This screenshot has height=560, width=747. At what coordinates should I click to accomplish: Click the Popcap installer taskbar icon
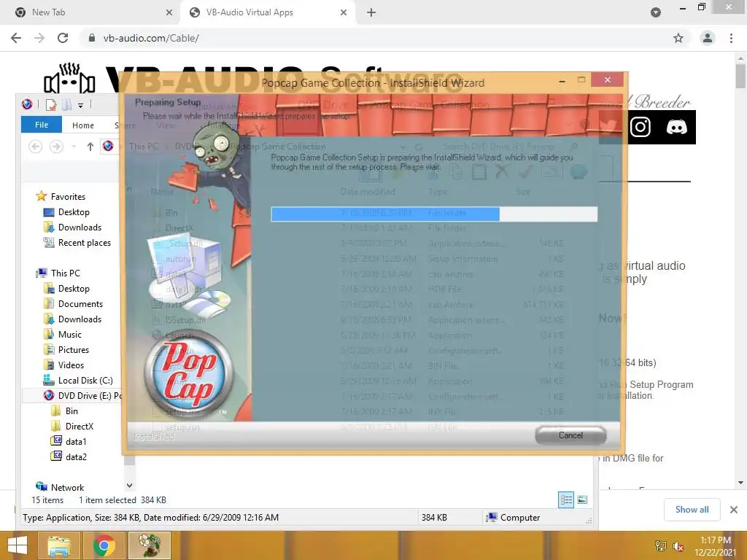[150, 545]
